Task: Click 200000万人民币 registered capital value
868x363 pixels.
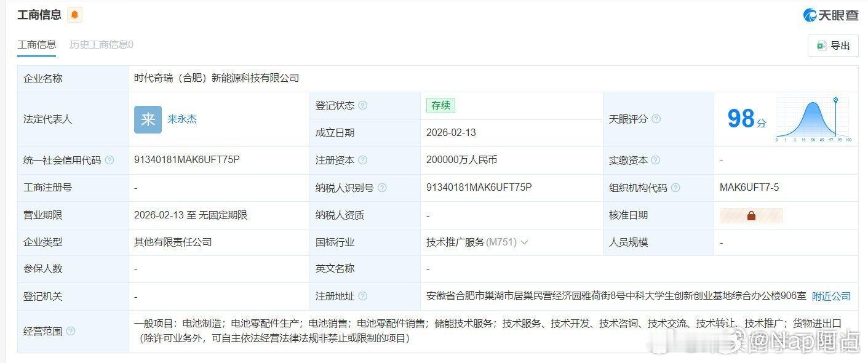Action: coord(461,160)
